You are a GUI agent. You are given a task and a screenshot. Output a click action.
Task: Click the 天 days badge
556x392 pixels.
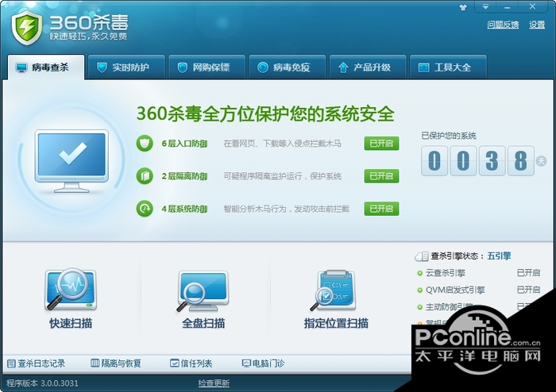click(x=541, y=161)
